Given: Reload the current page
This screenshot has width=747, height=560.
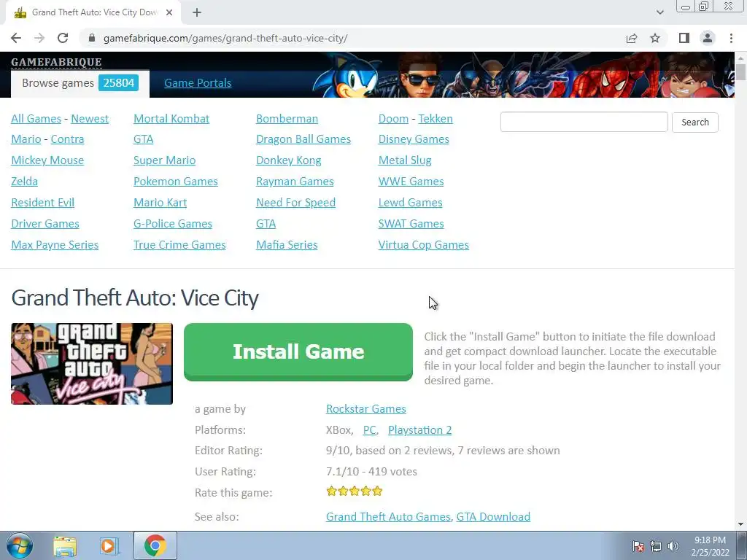Looking at the screenshot, I should click(x=63, y=38).
